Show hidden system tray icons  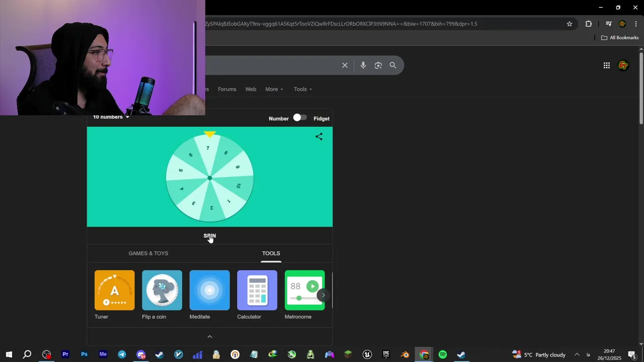click(x=577, y=354)
